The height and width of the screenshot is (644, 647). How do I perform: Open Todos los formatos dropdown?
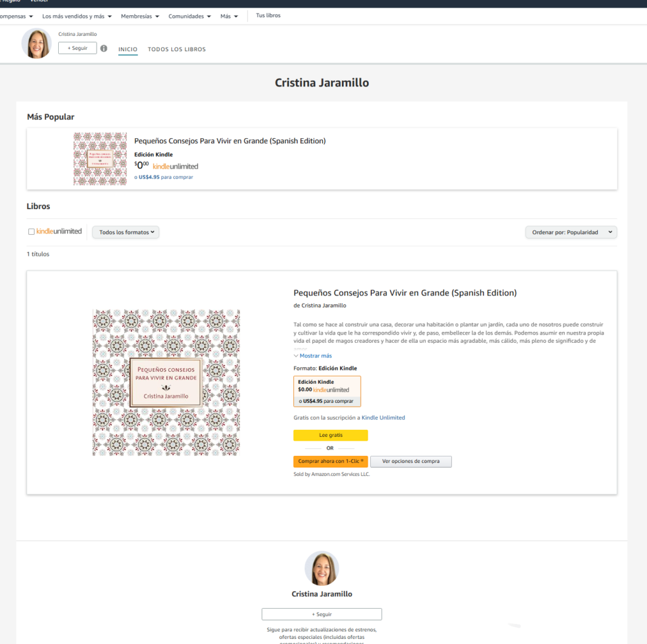click(x=126, y=232)
